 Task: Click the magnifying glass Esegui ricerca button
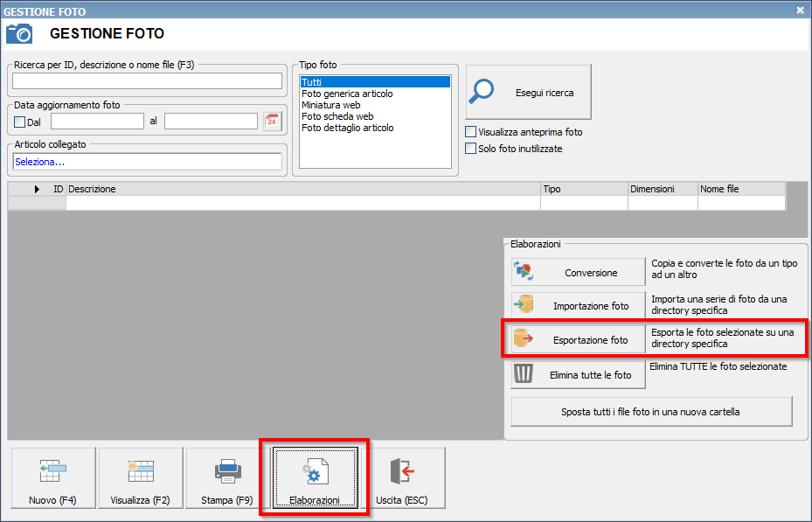(x=528, y=92)
